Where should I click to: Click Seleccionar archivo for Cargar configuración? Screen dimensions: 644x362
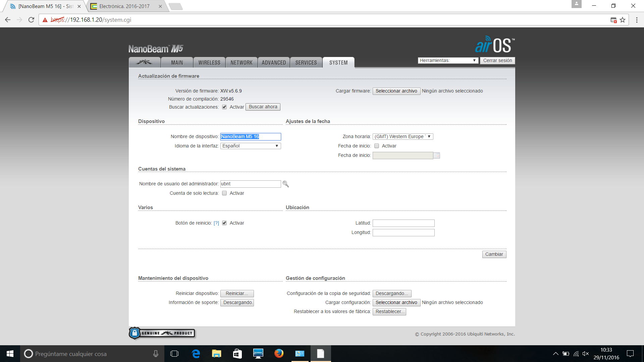point(396,303)
